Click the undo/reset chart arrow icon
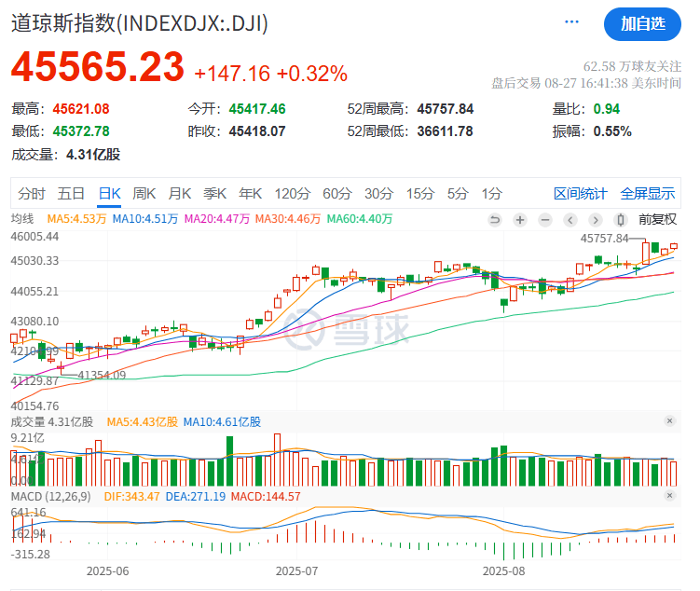Image resolution: width=700 pixels, height=591 pixels. pos(495,220)
